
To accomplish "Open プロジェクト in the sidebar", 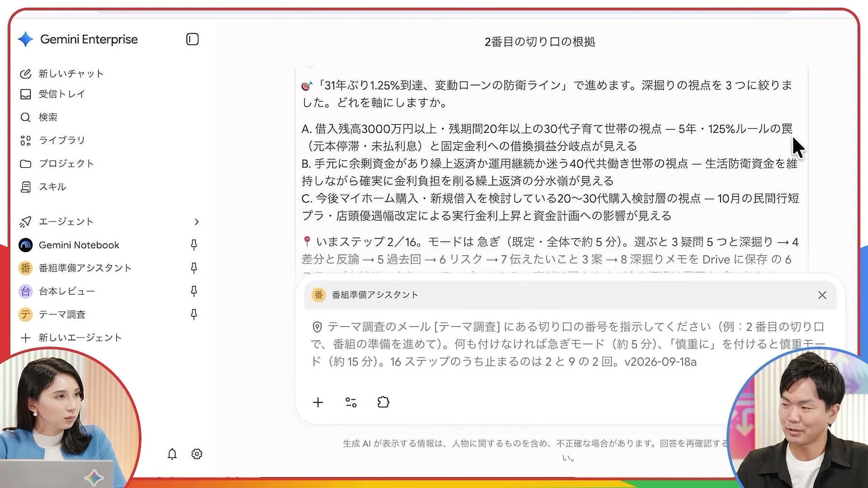I will [57, 164].
